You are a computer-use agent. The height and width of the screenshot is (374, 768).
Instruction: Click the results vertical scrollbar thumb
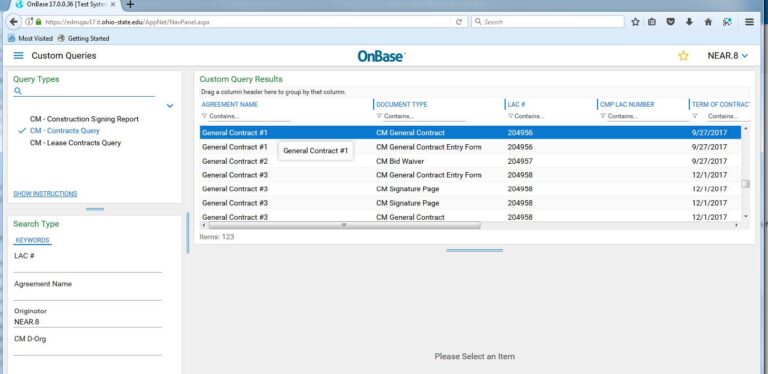(745, 184)
